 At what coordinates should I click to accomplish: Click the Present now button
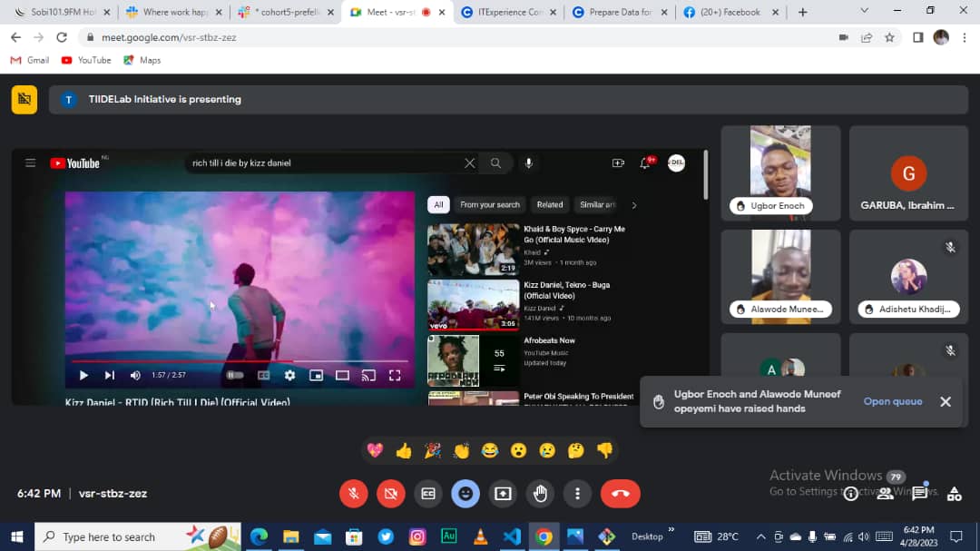(503, 494)
